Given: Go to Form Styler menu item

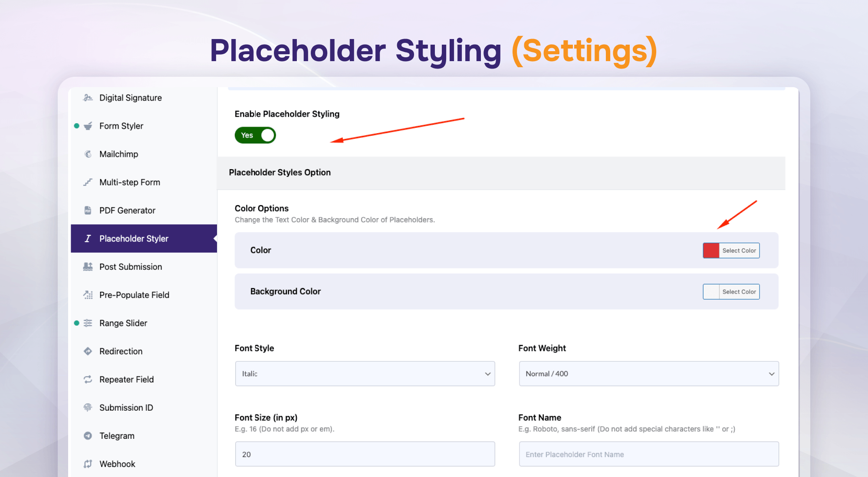Looking at the screenshot, I should click(144, 126).
